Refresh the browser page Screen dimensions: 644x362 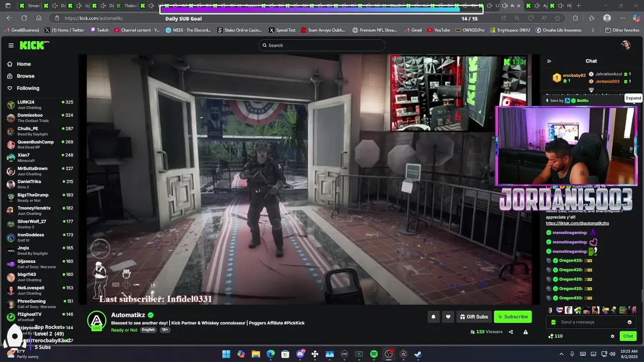click(x=24, y=18)
